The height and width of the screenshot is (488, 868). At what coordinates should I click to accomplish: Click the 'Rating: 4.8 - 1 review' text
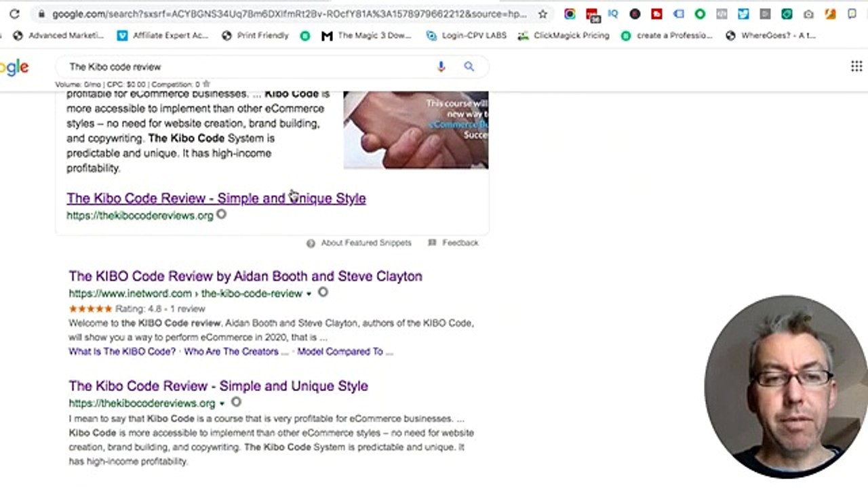(x=160, y=308)
